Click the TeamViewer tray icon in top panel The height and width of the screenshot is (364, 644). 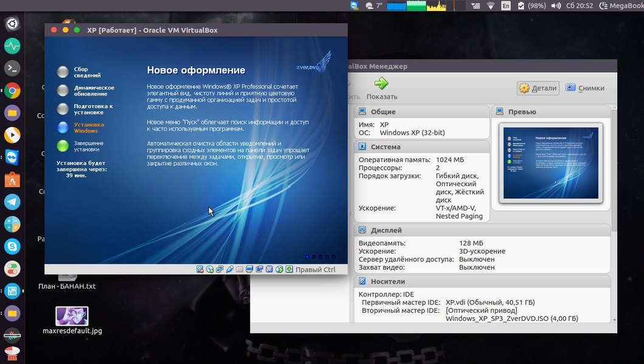(355, 5)
